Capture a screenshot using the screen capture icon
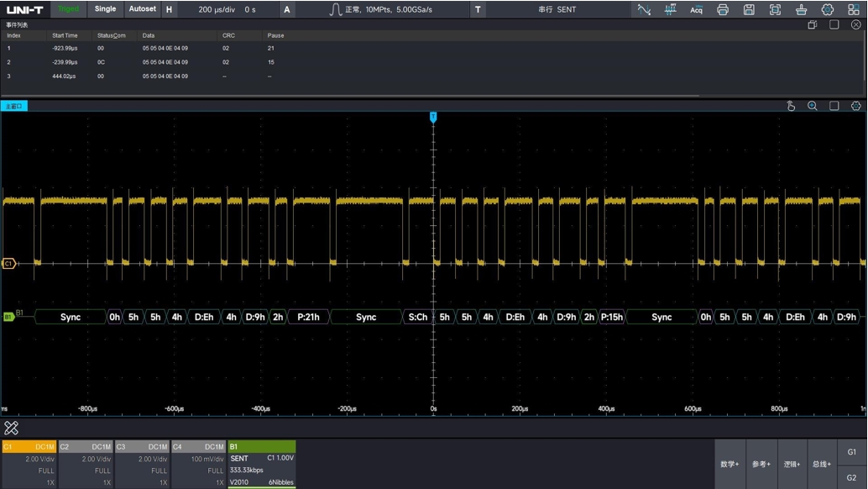 point(775,9)
